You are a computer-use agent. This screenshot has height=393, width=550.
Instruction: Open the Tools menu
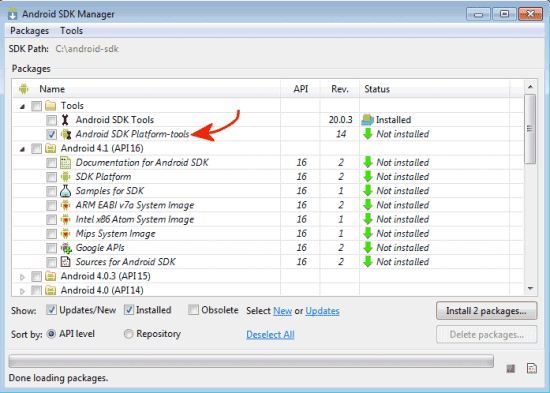pos(71,31)
